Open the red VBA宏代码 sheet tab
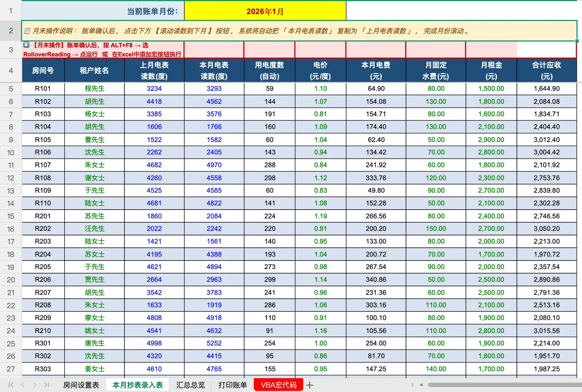The height and width of the screenshot is (392, 582). point(279,385)
